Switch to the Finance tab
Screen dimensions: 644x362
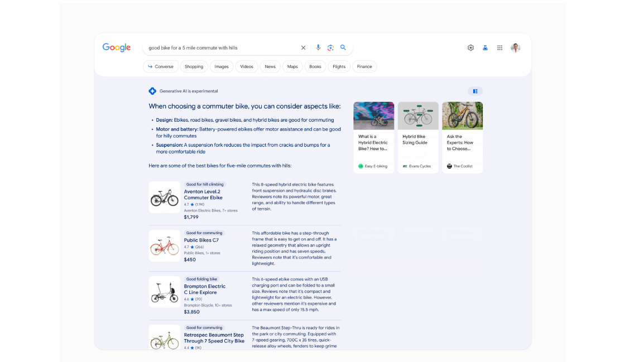pyautogui.click(x=364, y=66)
